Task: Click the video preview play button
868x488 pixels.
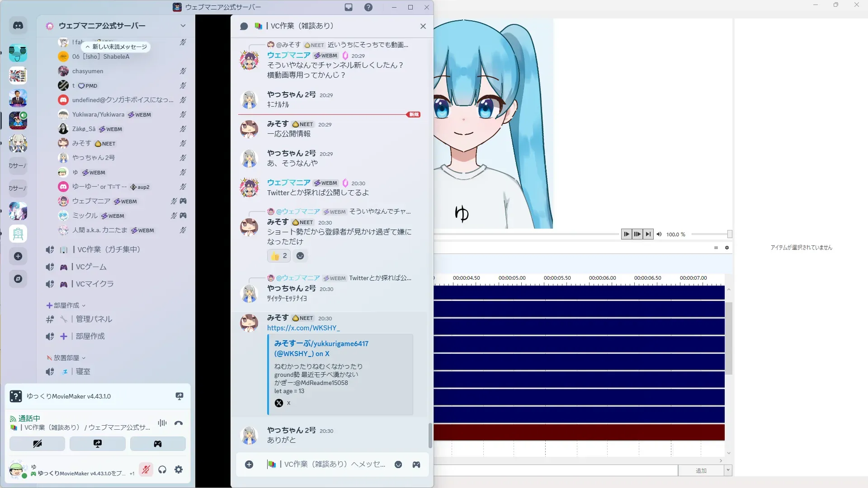Action: click(626, 234)
